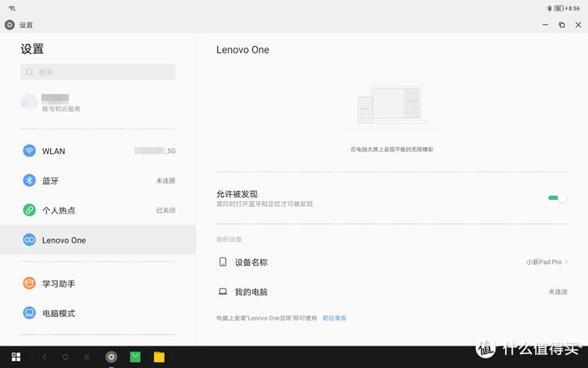Click the battery indicator in status bar
This screenshot has height=368, width=588.
coord(559,9)
